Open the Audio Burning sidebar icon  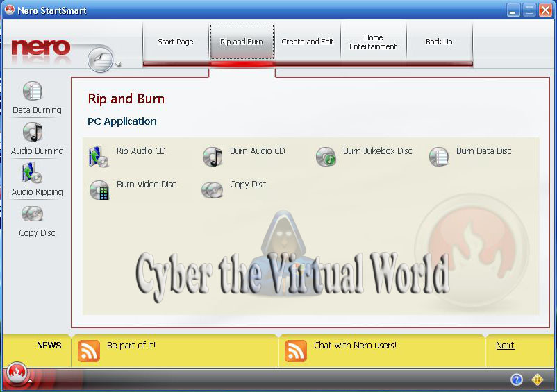(33, 132)
